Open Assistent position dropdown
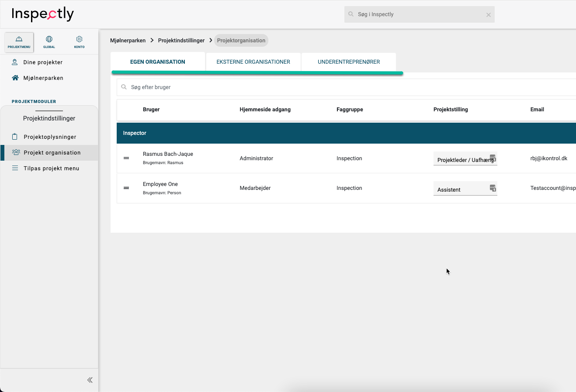Image resolution: width=576 pixels, height=392 pixels. (465, 189)
